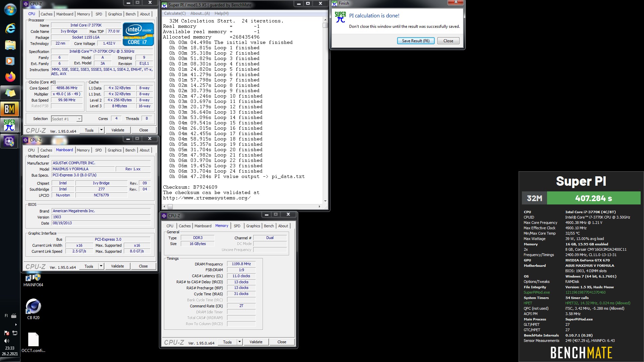Click FI language indicator in tray

[6, 316]
